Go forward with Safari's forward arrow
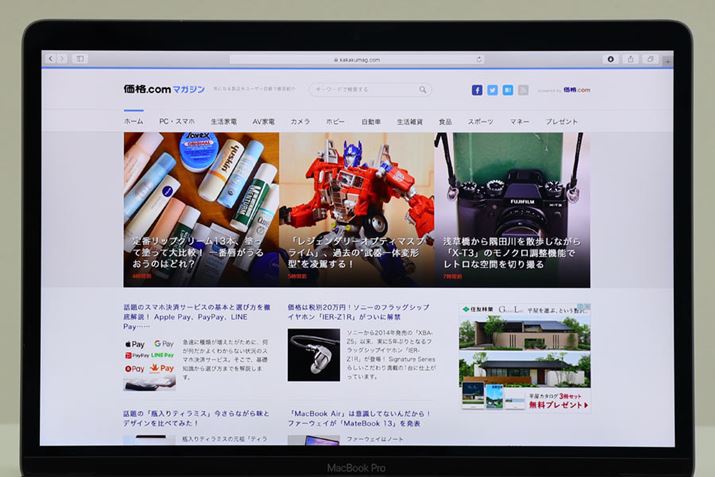 (62, 59)
